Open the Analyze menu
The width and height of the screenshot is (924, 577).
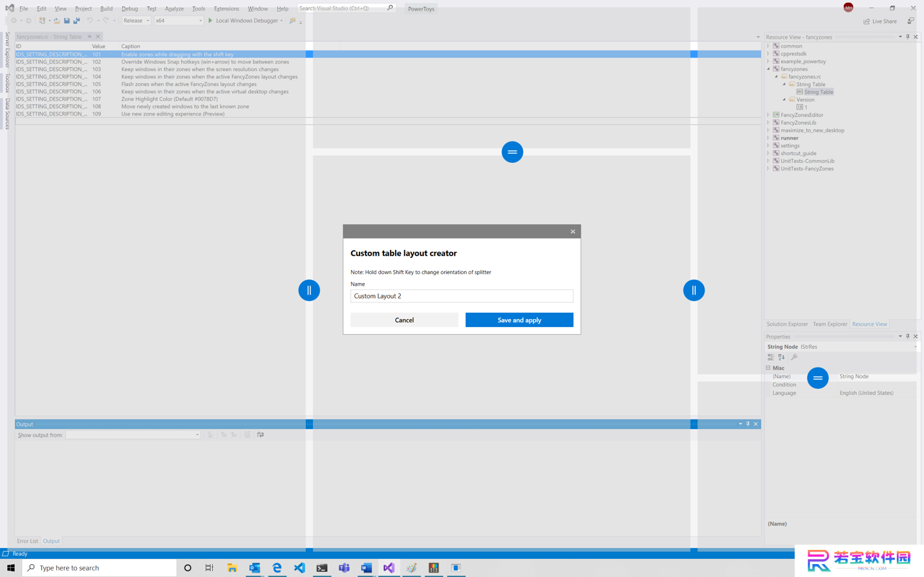coord(174,8)
